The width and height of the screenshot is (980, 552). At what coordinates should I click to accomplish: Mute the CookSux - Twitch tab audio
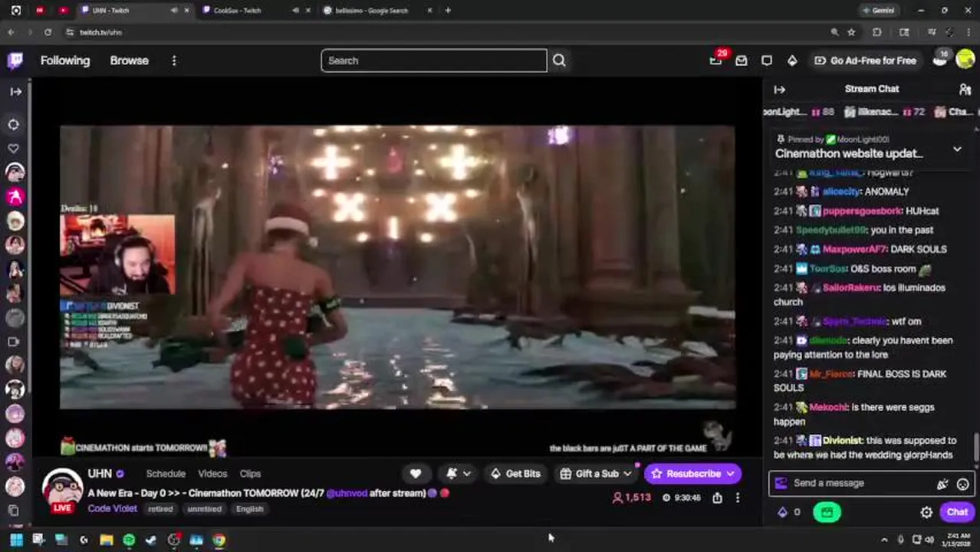click(296, 10)
